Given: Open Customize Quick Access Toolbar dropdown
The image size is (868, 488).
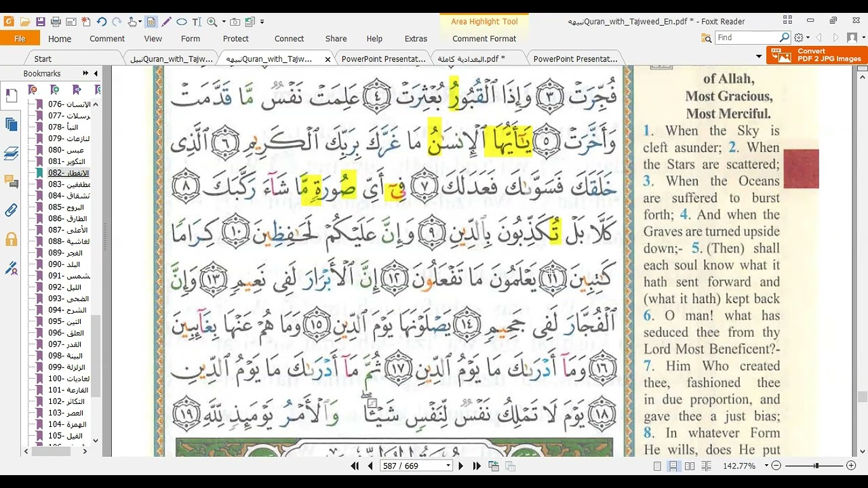Looking at the screenshot, I should tap(262, 22).
